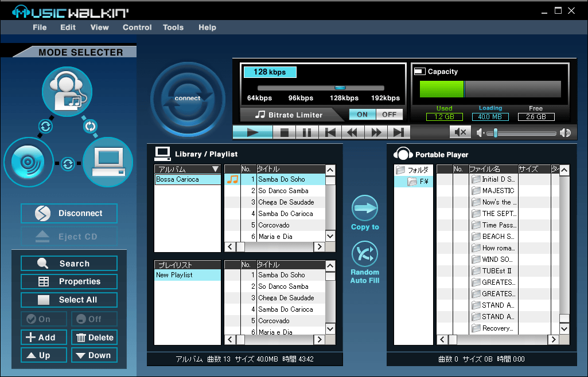The height and width of the screenshot is (377, 588).
Task: Click sync icon between CD and computer
Action: pyautogui.click(x=68, y=164)
